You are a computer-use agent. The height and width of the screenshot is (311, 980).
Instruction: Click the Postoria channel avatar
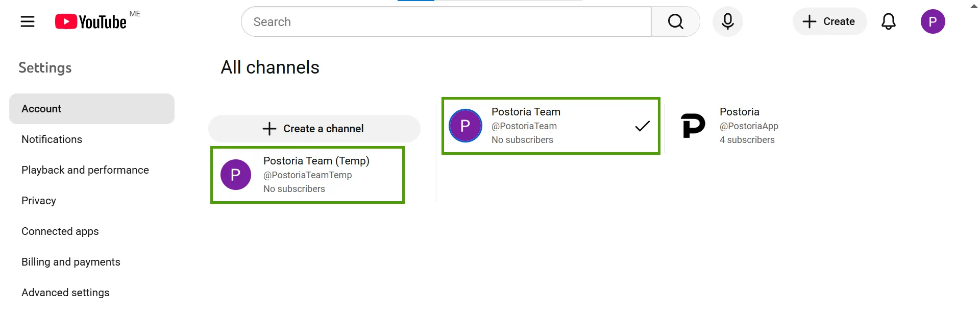[x=693, y=126]
